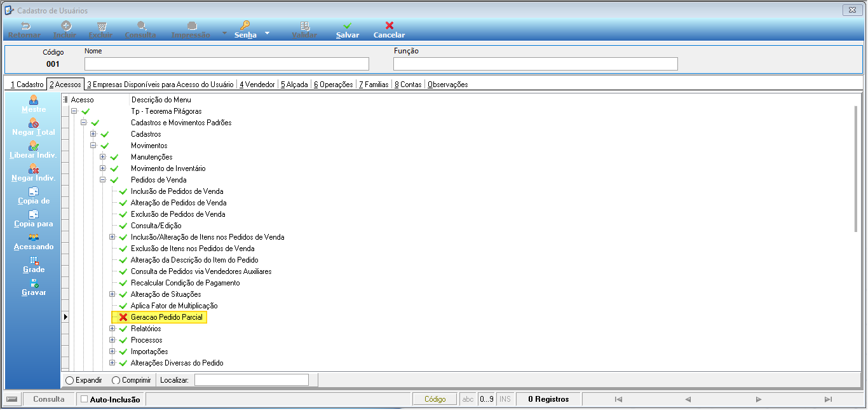Viewport: 868px width, 410px height.
Task: Click the Copia de sidebar icon
Action: click(x=34, y=191)
